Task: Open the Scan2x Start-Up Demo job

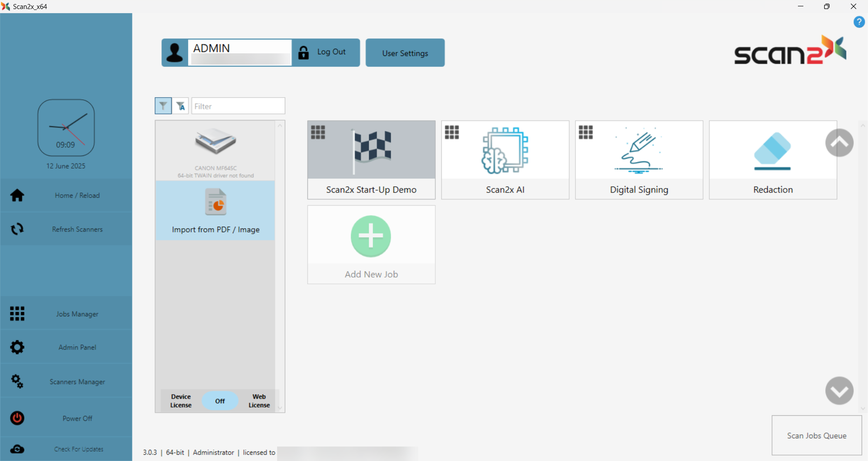Action: point(371,160)
